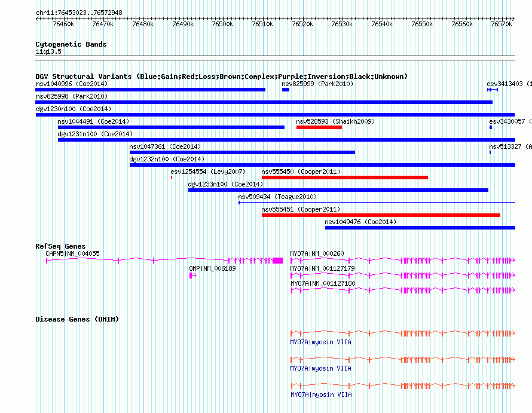The image size is (532, 413).
Task: Click the 76480k ruler tick label
Action: click(143, 24)
